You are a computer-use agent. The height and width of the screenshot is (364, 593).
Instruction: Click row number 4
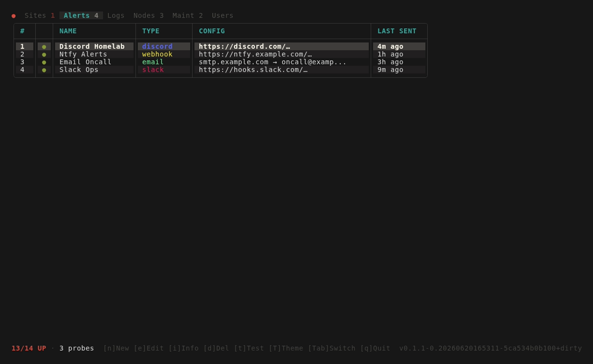click(22, 69)
